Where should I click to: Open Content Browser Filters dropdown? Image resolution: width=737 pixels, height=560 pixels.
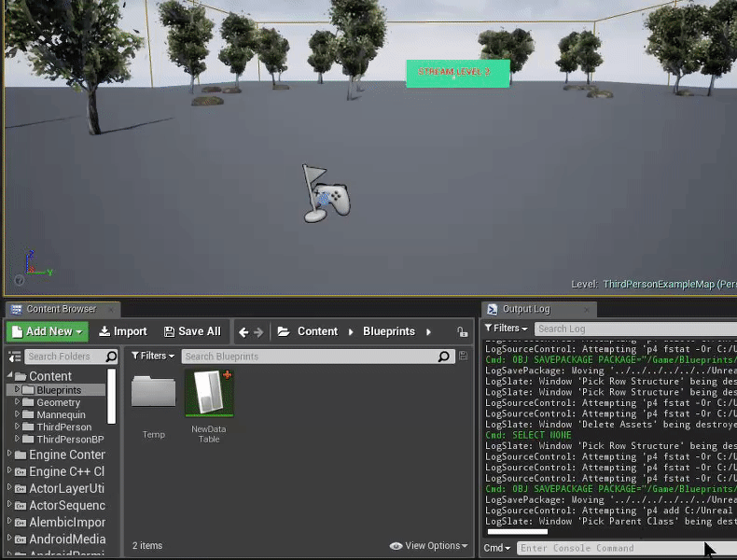153,356
